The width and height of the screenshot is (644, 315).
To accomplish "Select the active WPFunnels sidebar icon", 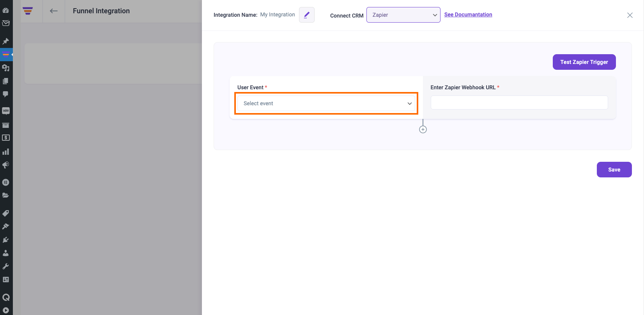I will coord(6,54).
